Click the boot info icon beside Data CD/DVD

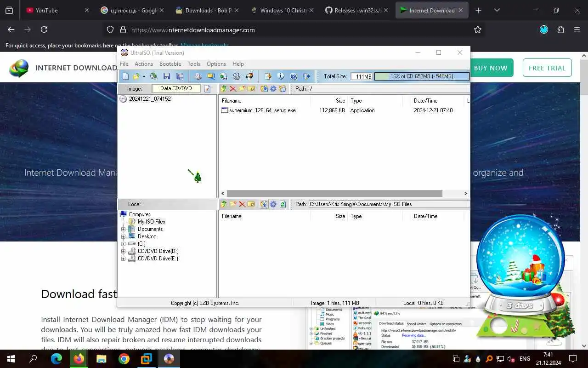pyautogui.click(x=208, y=89)
